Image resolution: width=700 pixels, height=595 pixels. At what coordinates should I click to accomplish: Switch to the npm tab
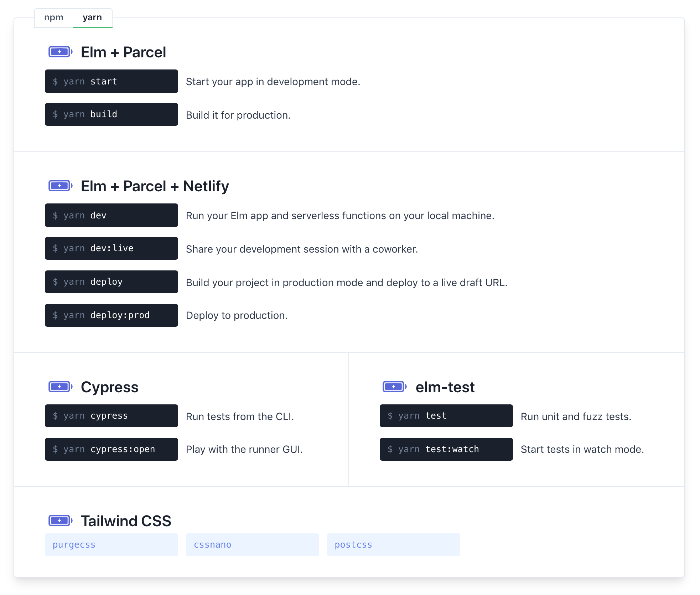click(54, 17)
